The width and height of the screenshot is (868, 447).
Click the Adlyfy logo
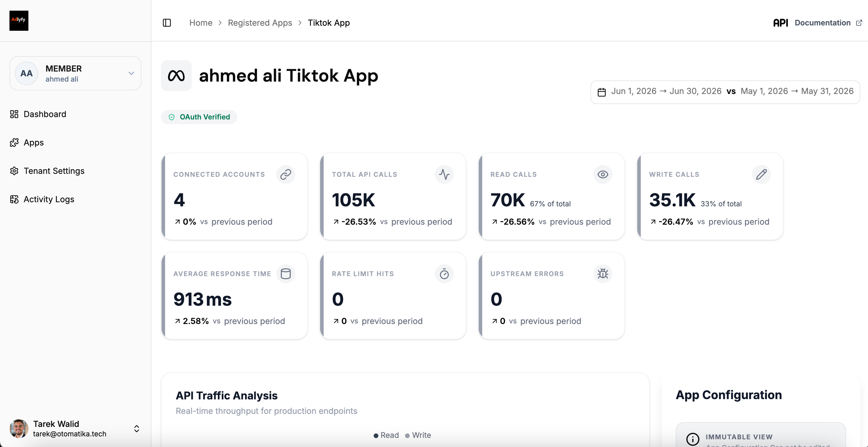coord(19,20)
